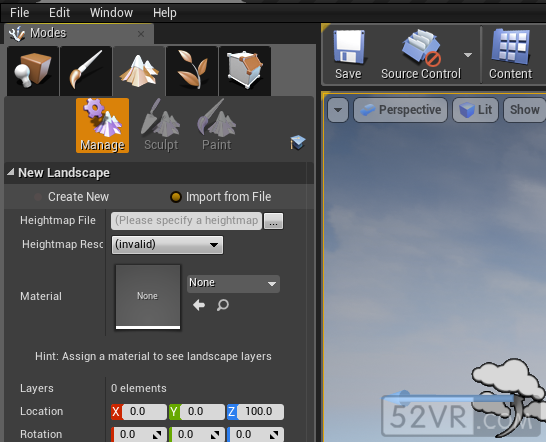Open the Material None dropdown
The height and width of the screenshot is (442, 546).
click(x=233, y=284)
